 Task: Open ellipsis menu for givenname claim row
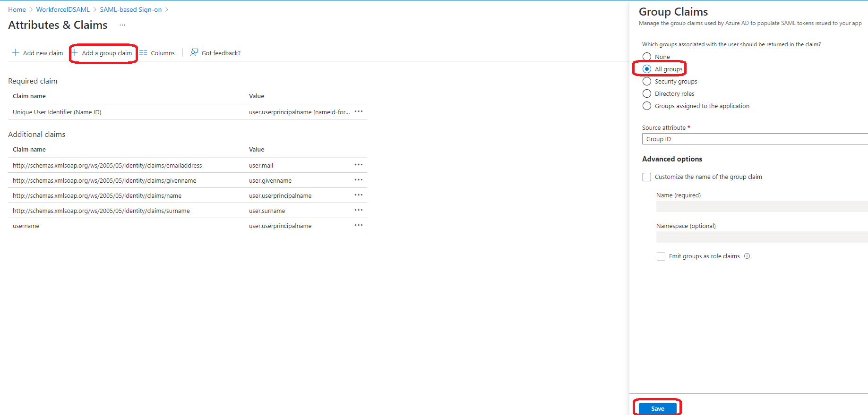[x=359, y=180]
